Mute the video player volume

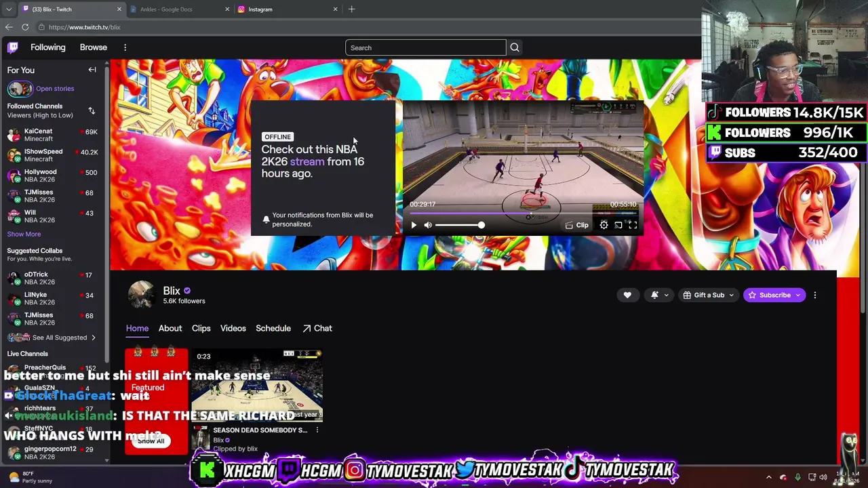pyautogui.click(x=428, y=225)
